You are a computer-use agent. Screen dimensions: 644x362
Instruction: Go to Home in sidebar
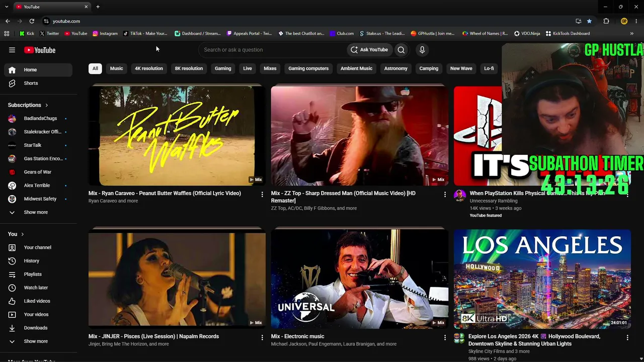coord(38,70)
